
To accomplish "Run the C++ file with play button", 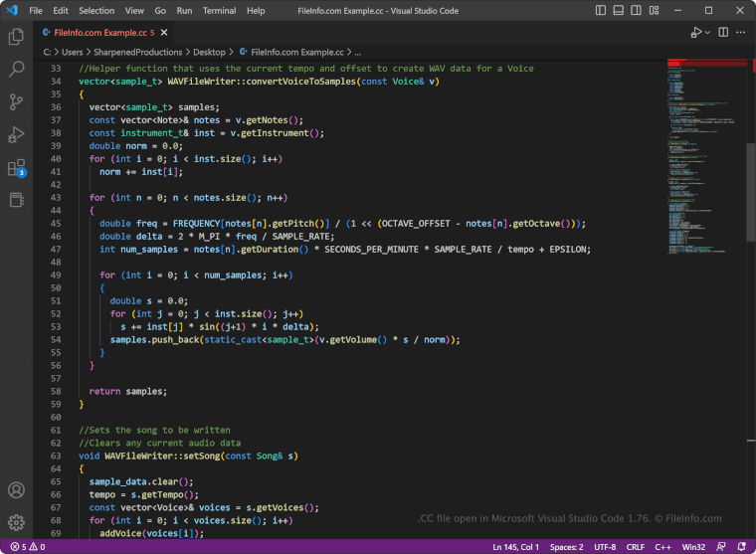I will point(695,32).
